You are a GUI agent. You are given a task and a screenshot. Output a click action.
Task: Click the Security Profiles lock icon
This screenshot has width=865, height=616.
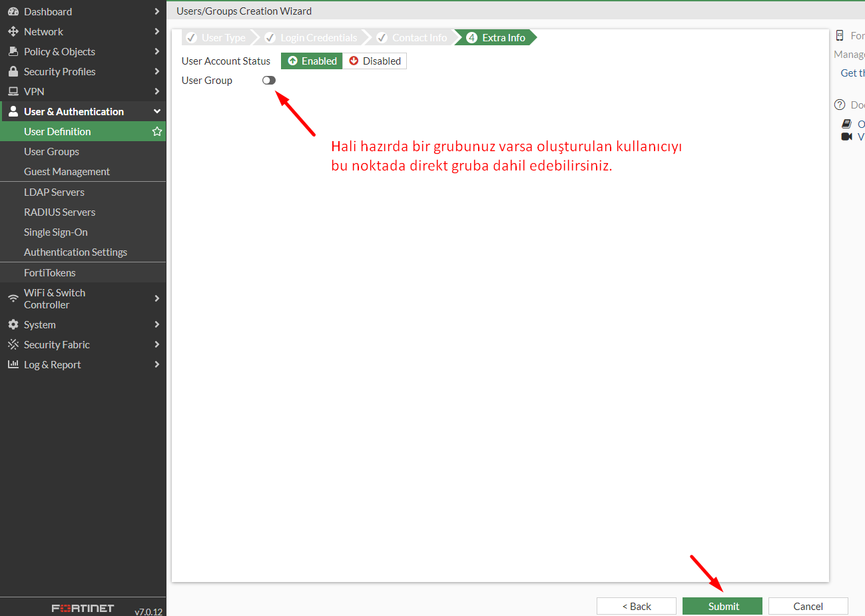tap(13, 71)
